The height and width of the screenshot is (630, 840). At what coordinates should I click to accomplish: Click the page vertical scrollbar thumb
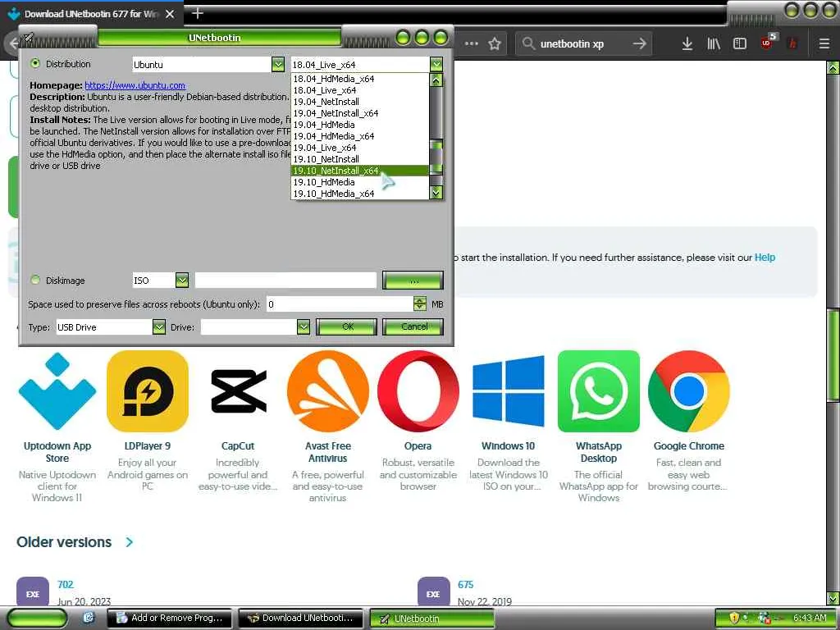tap(833, 356)
